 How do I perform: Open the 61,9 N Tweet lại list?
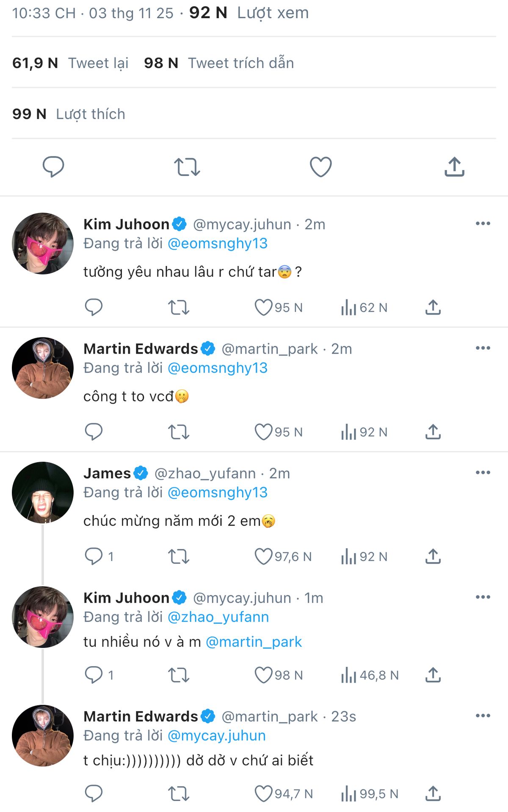click(70, 63)
